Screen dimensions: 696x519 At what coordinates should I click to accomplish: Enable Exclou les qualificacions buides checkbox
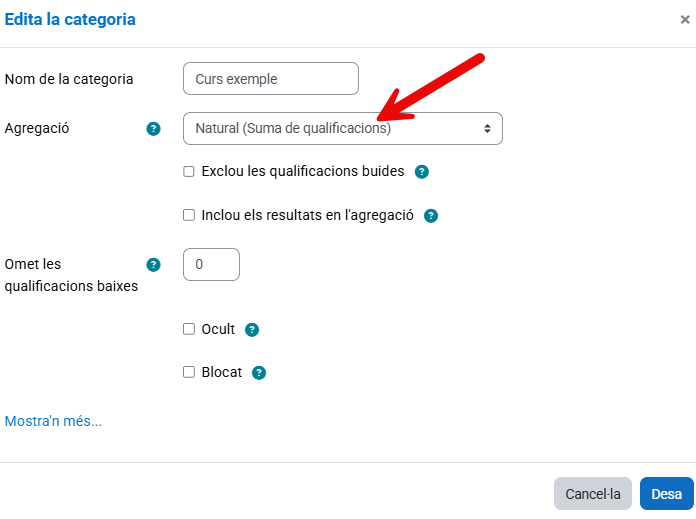pyautogui.click(x=189, y=172)
